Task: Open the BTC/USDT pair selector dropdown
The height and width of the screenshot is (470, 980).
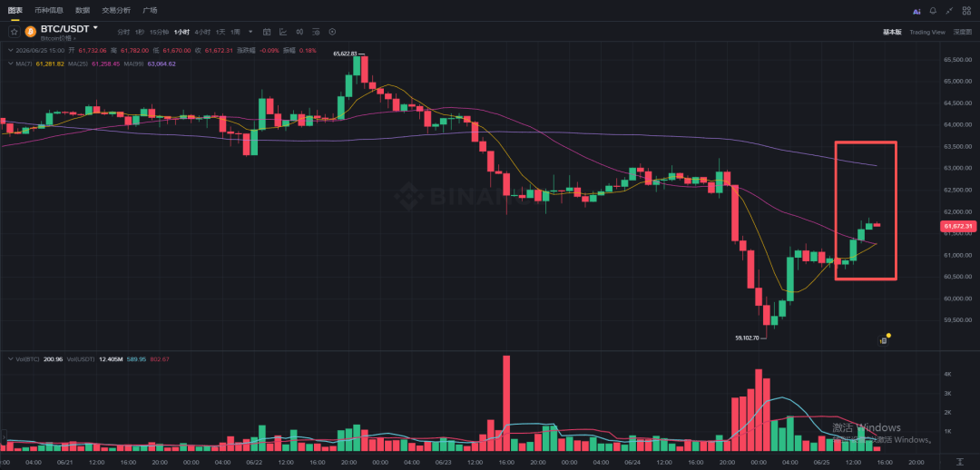Action: [x=95, y=28]
